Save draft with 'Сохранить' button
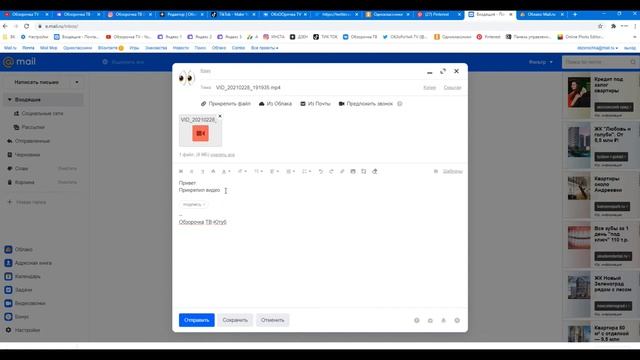 (235, 320)
